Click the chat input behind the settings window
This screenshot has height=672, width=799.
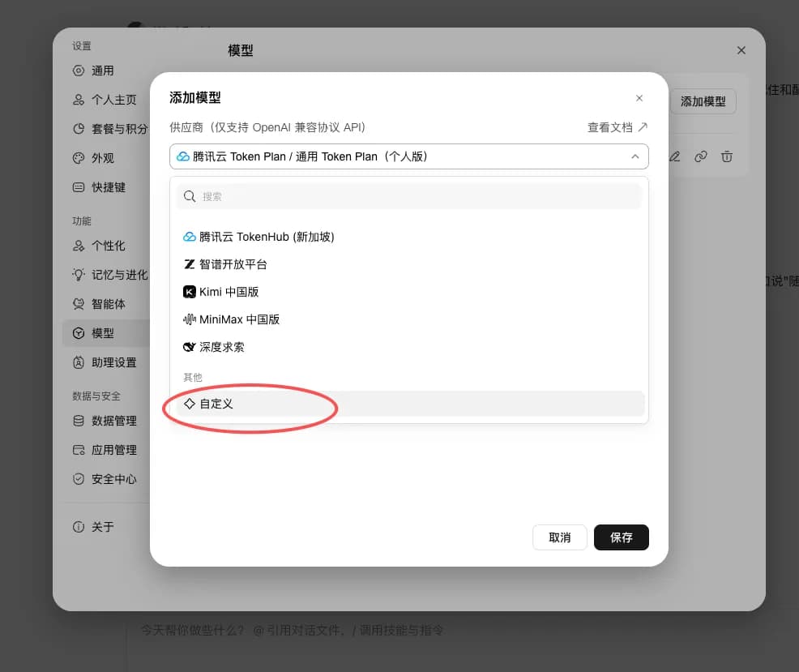tap(292, 630)
